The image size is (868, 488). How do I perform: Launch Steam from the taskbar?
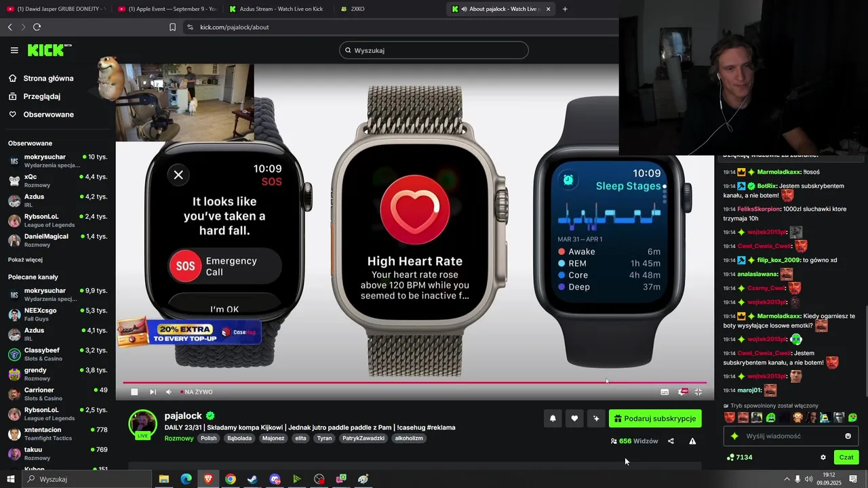(x=252, y=479)
